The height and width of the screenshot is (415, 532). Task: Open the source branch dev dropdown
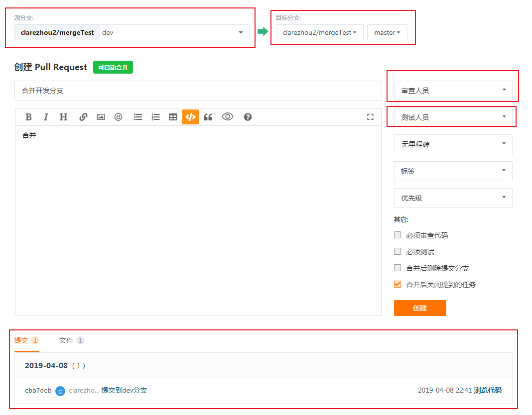pyautogui.click(x=175, y=32)
